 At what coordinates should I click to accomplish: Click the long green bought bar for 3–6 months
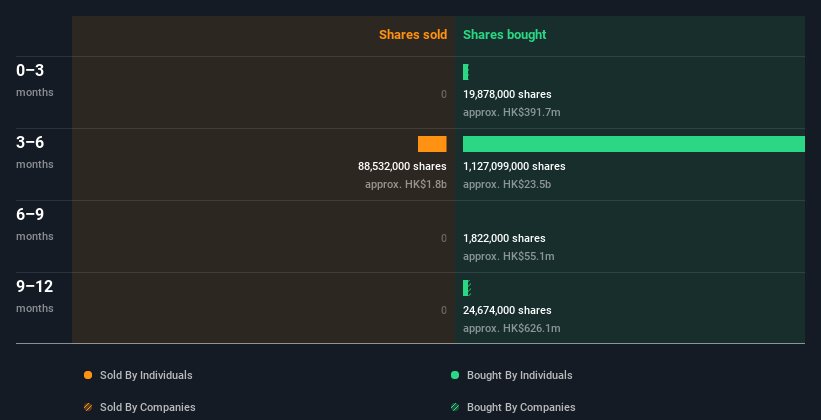tap(633, 144)
